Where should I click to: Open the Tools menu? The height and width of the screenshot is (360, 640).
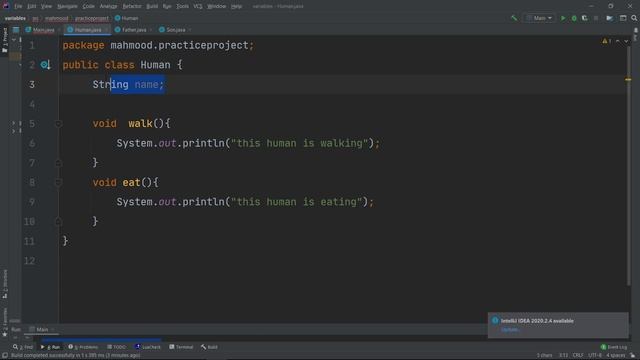click(182, 6)
